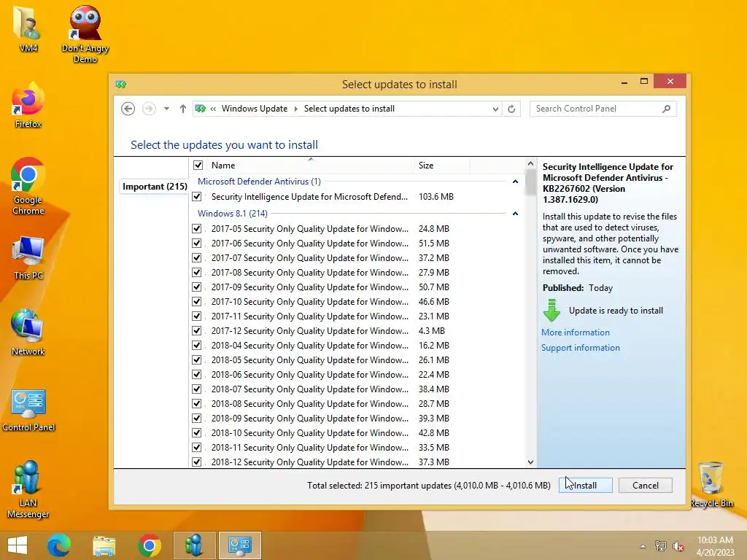Switch to LAN Messenger taskbar item
The height and width of the screenshot is (560, 747).
click(194, 545)
